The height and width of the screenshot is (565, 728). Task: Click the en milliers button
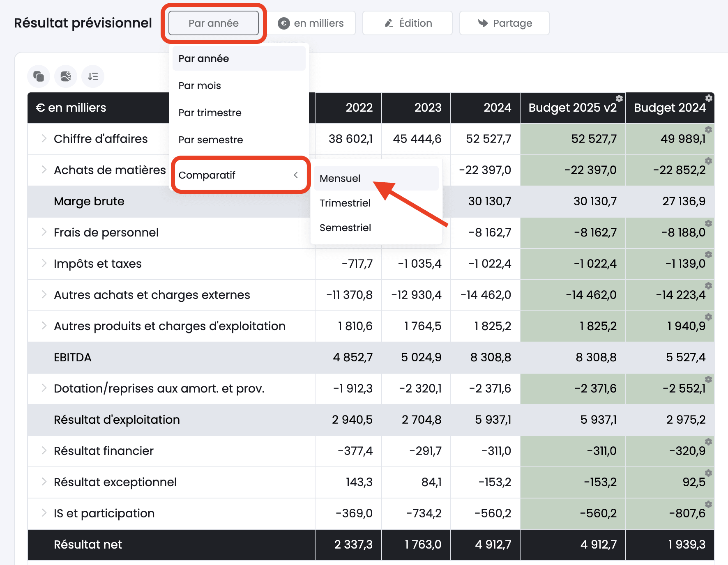(x=311, y=23)
